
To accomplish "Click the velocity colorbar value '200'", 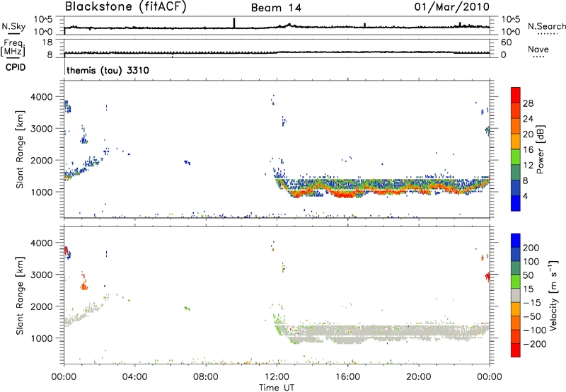I will [531, 248].
